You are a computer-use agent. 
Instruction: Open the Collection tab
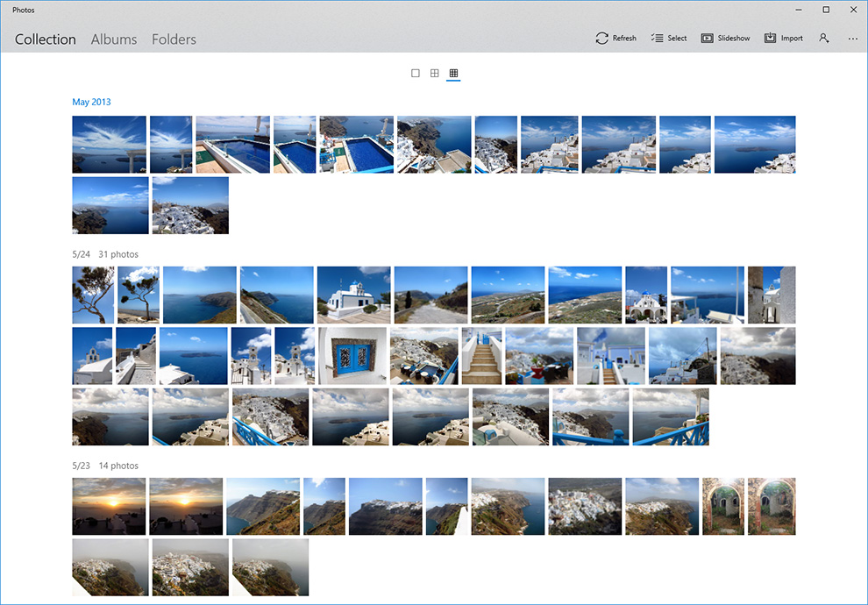click(x=46, y=39)
